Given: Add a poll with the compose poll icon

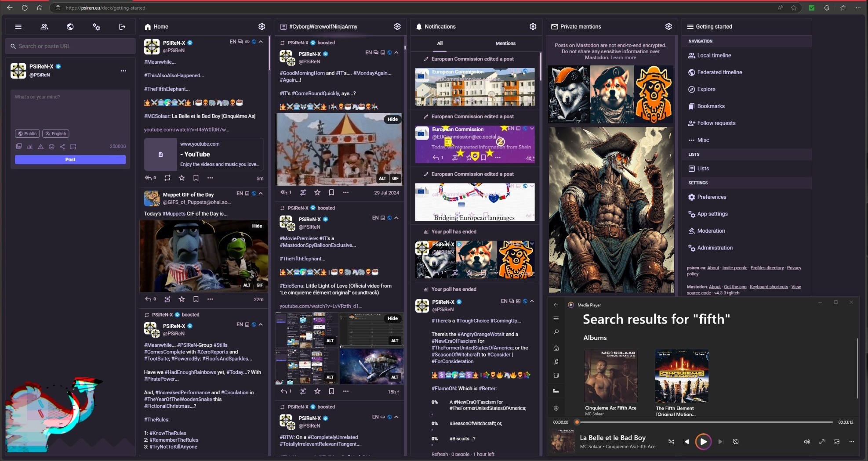Looking at the screenshot, I should (30, 147).
